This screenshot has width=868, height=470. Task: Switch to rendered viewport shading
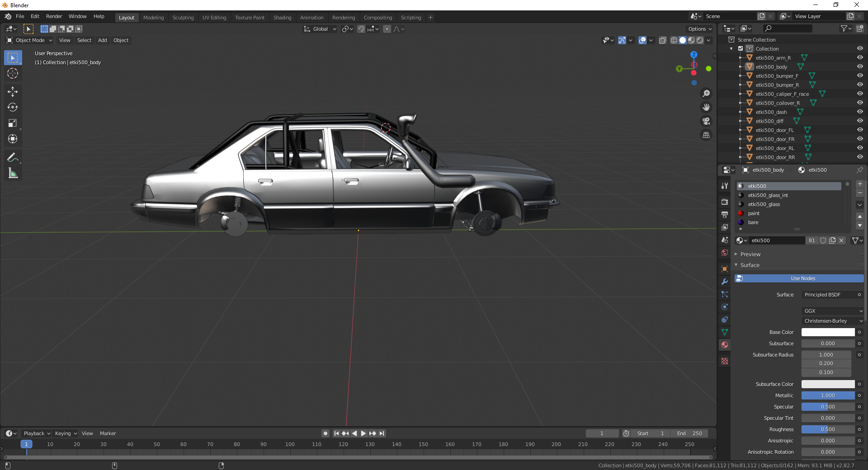700,40
